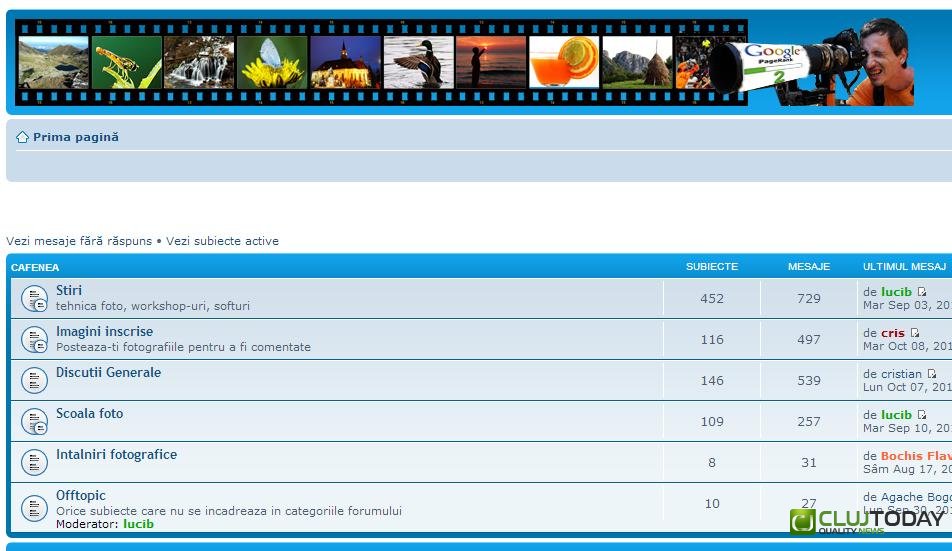View latest post icon next to cris
Viewport: 952px width, 551px height.
click(915, 333)
